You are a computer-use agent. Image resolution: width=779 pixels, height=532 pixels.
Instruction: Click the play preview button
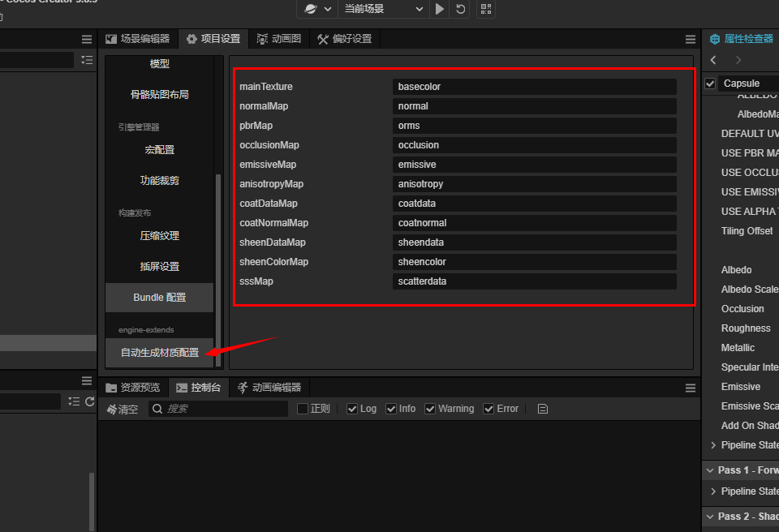coord(439,9)
